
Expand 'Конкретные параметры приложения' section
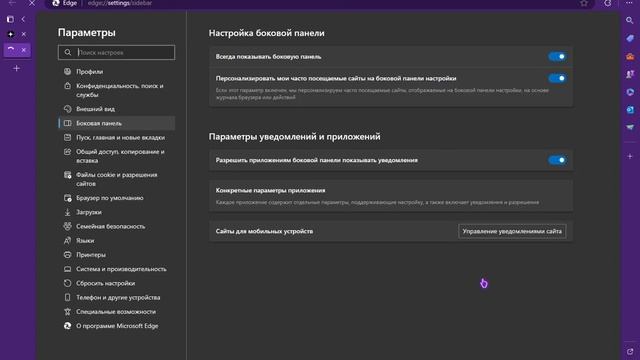pos(391,196)
